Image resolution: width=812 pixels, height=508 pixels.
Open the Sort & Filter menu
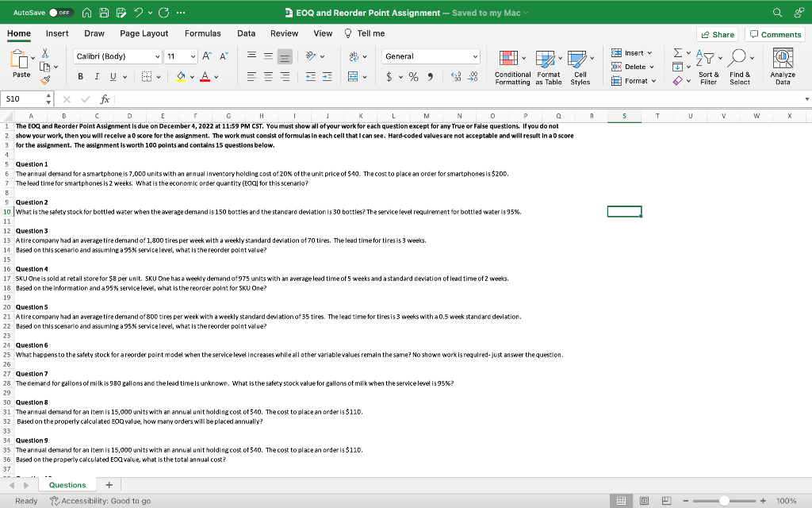[709, 67]
